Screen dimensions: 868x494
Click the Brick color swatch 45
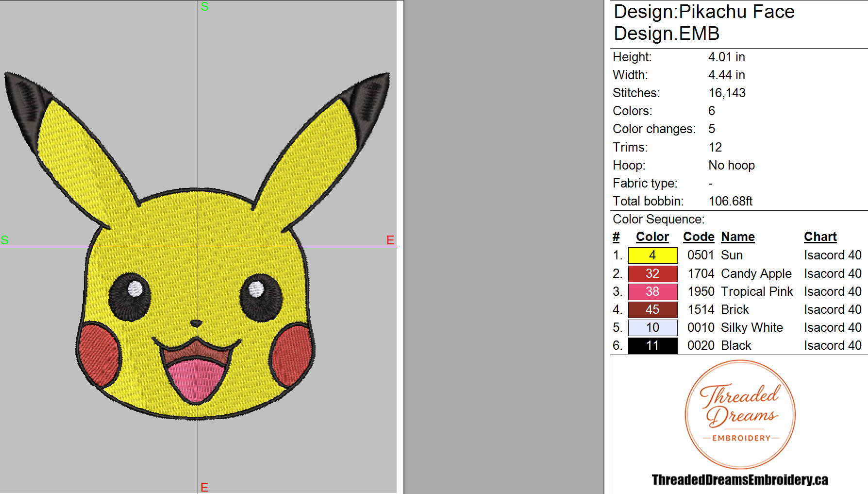(652, 309)
